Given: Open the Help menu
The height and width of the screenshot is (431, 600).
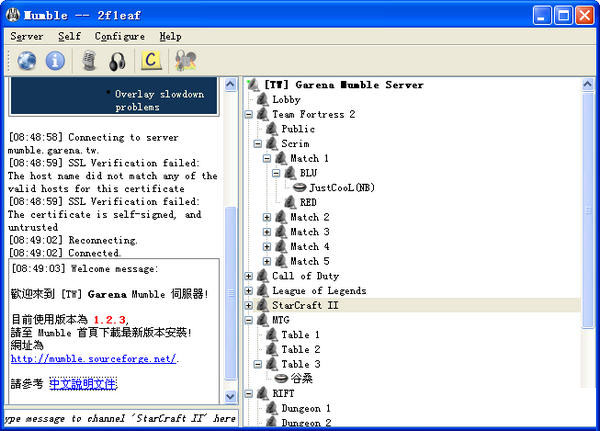Looking at the screenshot, I should (x=170, y=36).
